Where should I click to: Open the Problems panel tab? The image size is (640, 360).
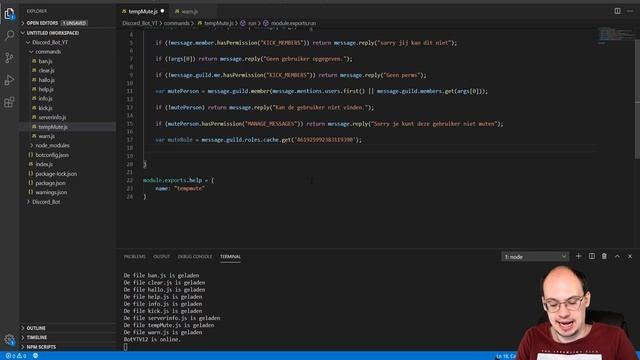point(135,257)
